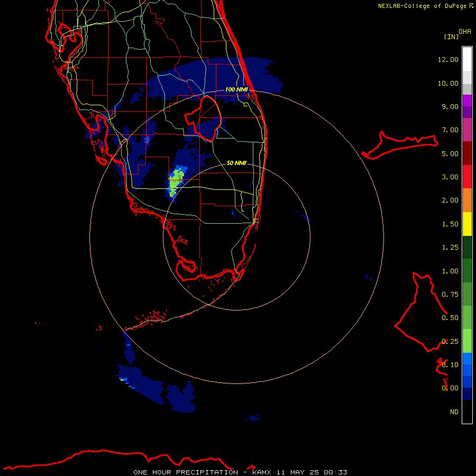Image resolution: width=476 pixels, height=476 pixels.
Task: Select the 12.00 legend value
Action: click(x=448, y=59)
